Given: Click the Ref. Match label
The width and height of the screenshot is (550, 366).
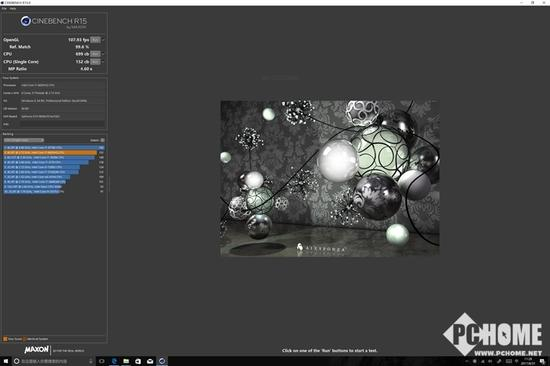Looking at the screenshot, I should pyautogui.click(x=20, y=47).
